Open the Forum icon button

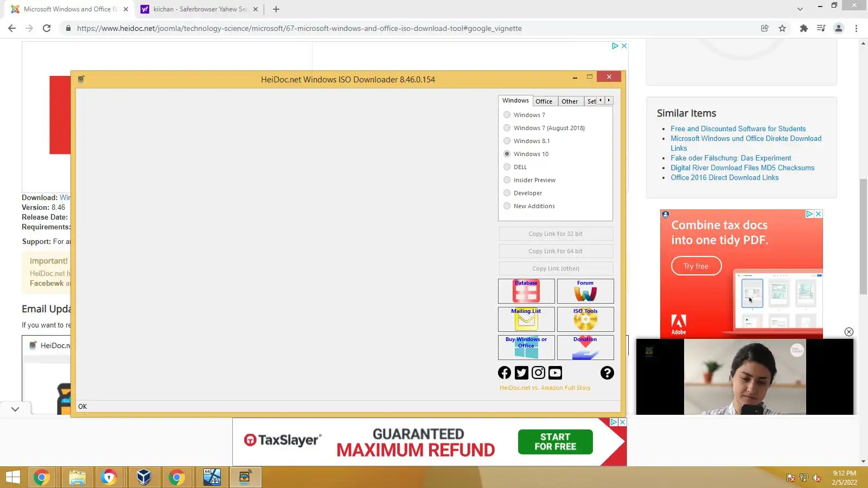[585, 291]
